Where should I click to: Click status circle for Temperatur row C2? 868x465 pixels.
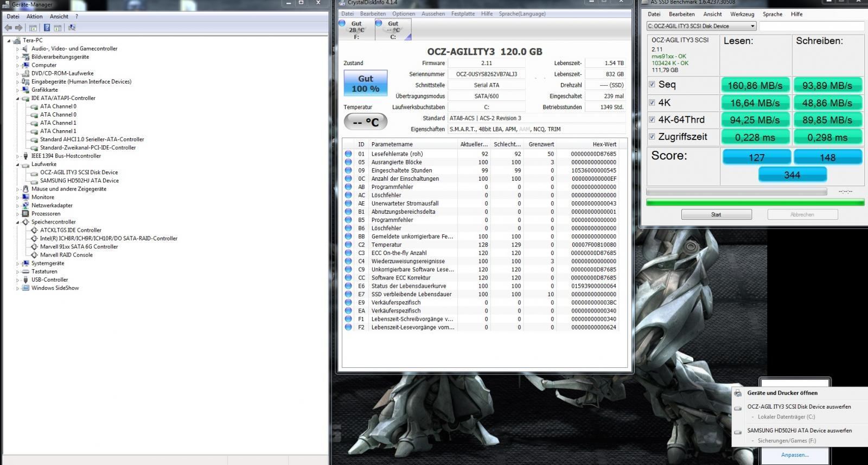348,245
